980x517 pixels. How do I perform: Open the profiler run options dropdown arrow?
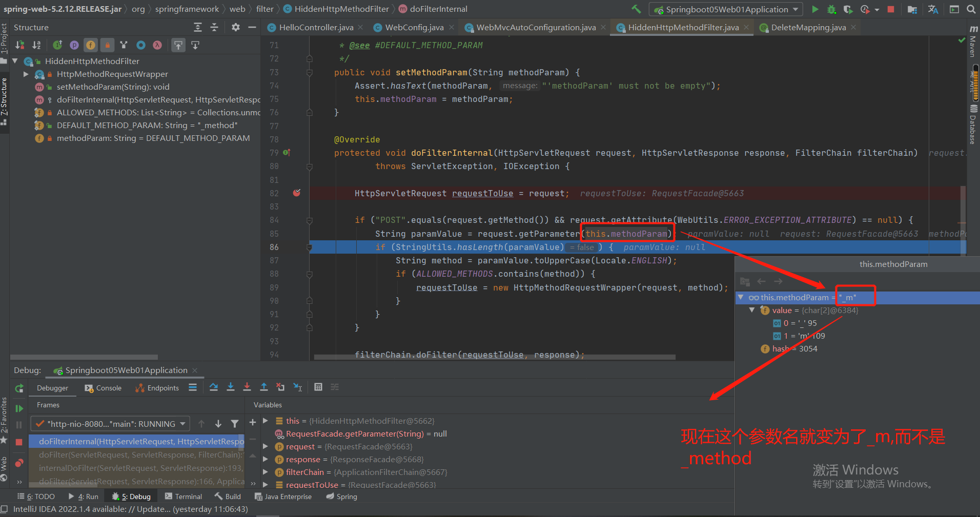pyautogui.click(x=877, y=10)
